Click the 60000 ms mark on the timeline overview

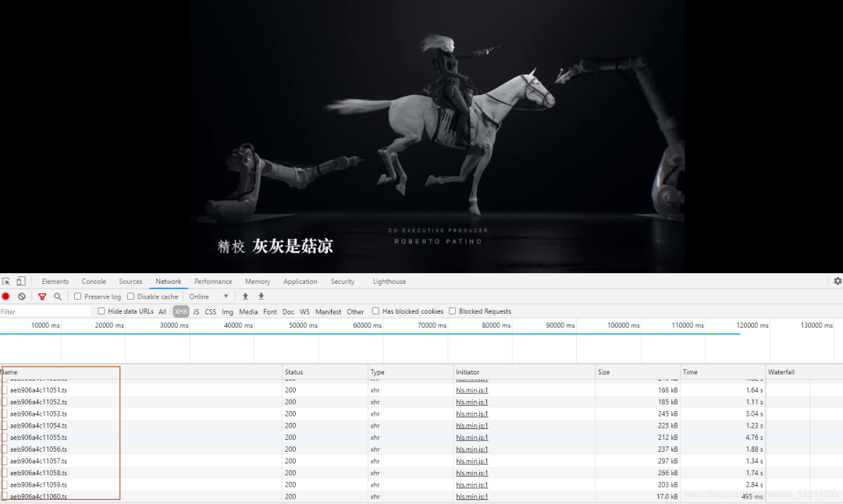click(367, 325)
